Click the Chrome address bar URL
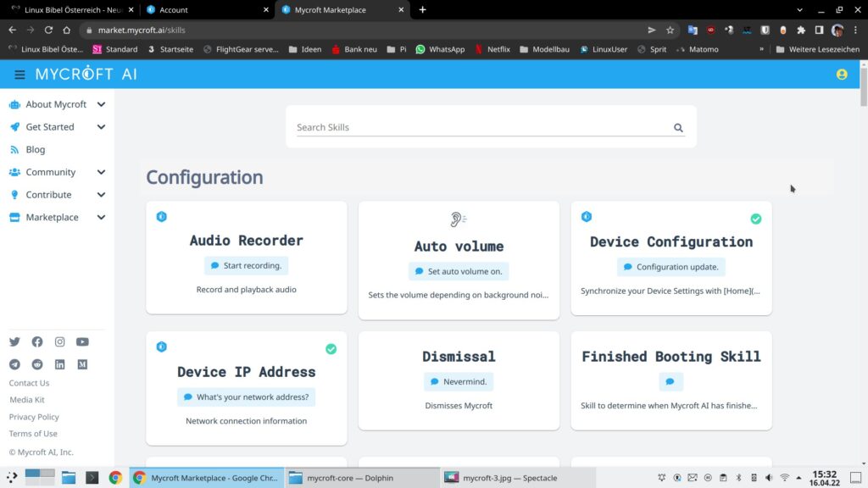868x488 pixels. [x=142, y=30]
